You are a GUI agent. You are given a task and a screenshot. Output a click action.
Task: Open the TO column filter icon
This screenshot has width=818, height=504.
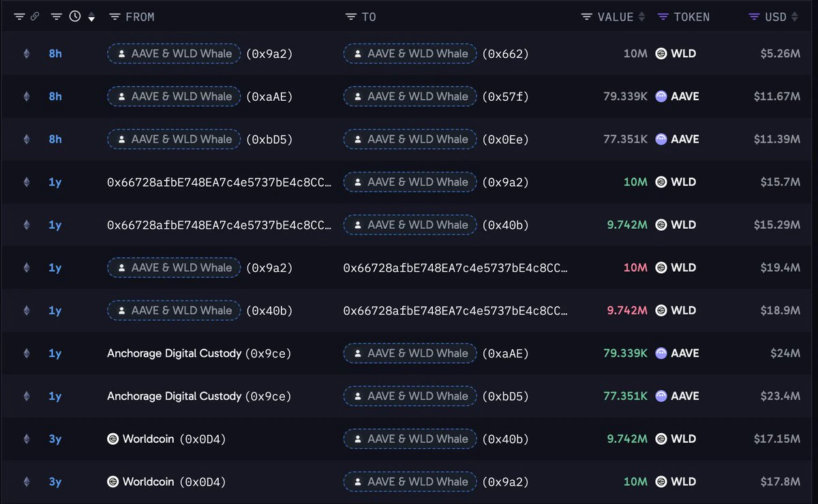coord(351,17)
